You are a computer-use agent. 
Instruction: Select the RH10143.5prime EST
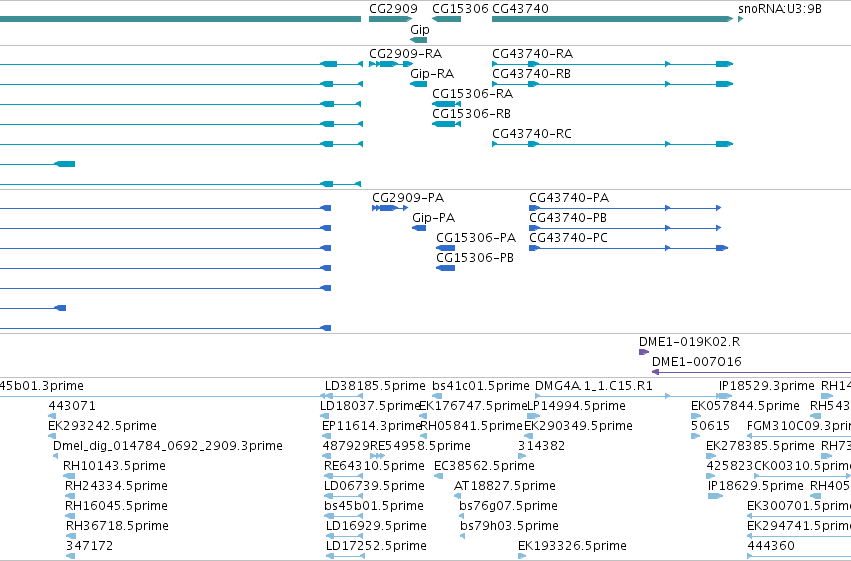click(114, 466)
